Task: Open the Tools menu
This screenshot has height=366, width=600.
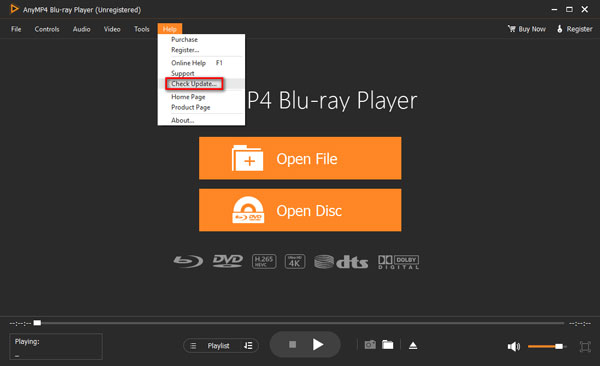Action: tap(142, 29)
